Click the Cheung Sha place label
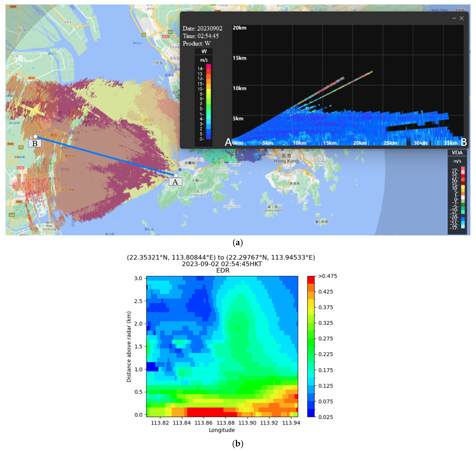Screen dimensions: 476x452 click(199, 195)
